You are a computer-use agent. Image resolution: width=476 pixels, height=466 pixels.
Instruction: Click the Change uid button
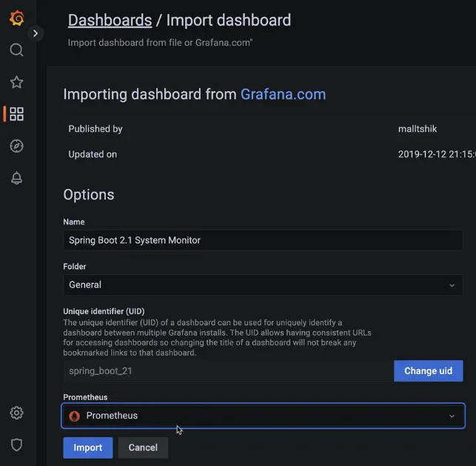pyautogui.click(x=429, y=371)
